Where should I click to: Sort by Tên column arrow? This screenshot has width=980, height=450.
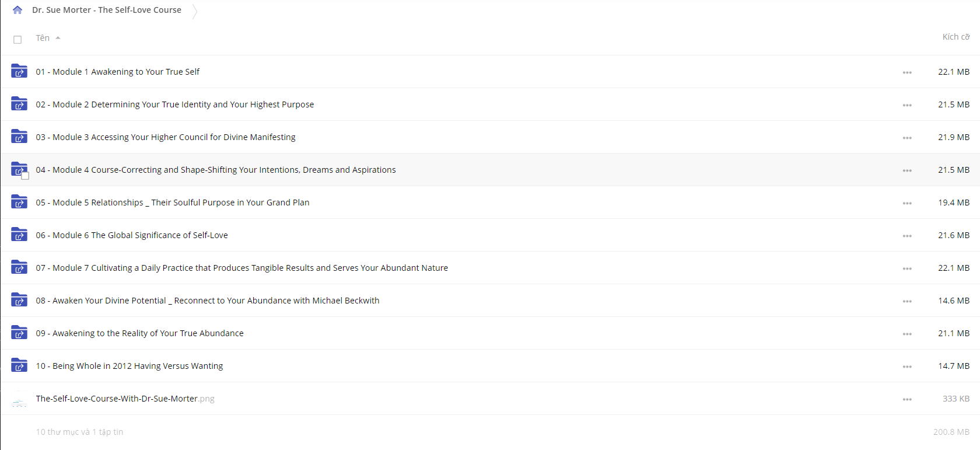(58, 38)
